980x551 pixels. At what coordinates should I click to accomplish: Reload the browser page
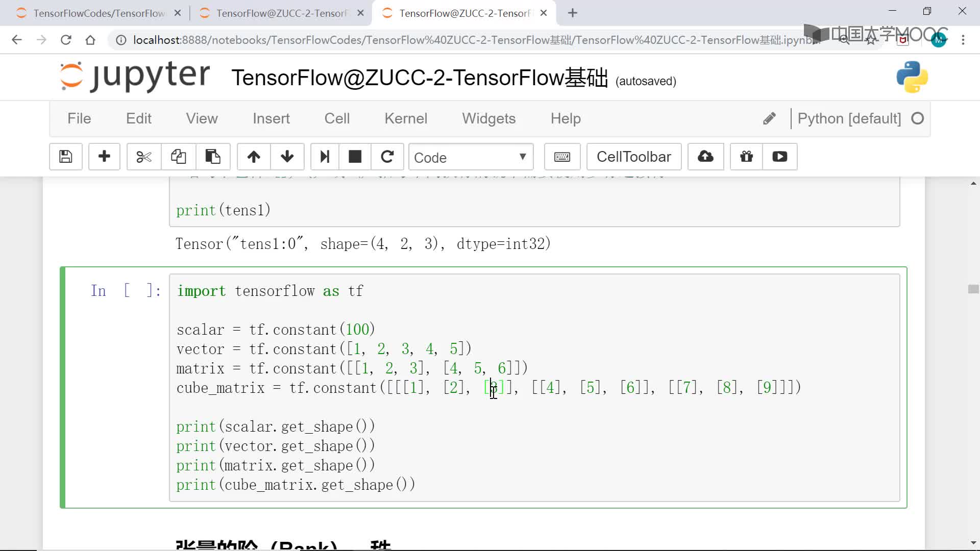click(x=66, y=40)
